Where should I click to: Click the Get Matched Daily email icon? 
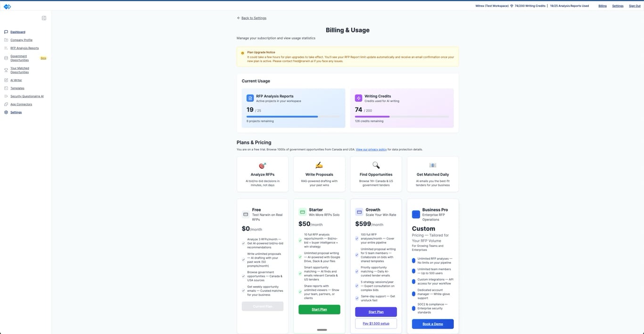coord(433,165)
